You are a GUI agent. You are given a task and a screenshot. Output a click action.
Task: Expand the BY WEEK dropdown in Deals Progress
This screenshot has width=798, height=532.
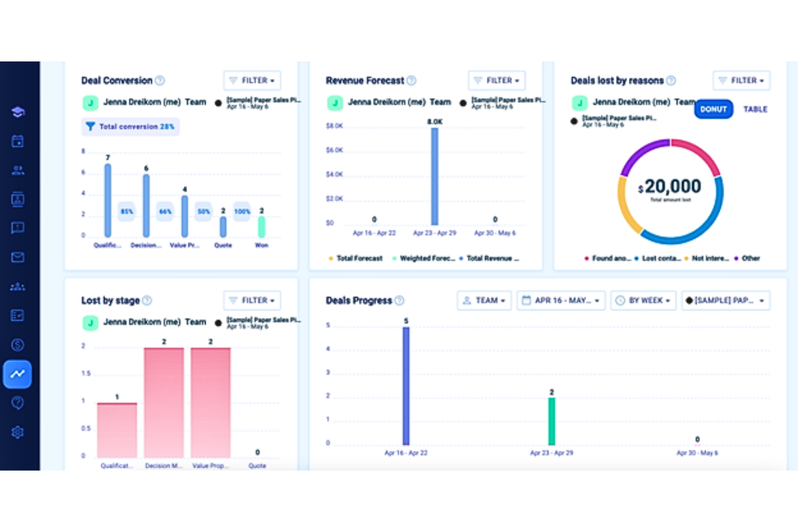pos(643,300)
